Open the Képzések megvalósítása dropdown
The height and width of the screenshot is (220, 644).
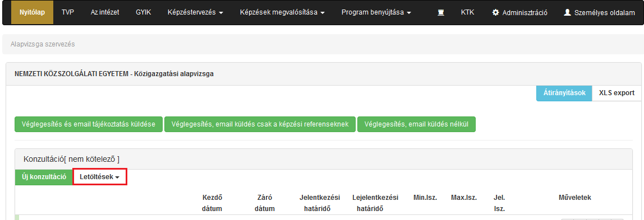click(283, 13)
